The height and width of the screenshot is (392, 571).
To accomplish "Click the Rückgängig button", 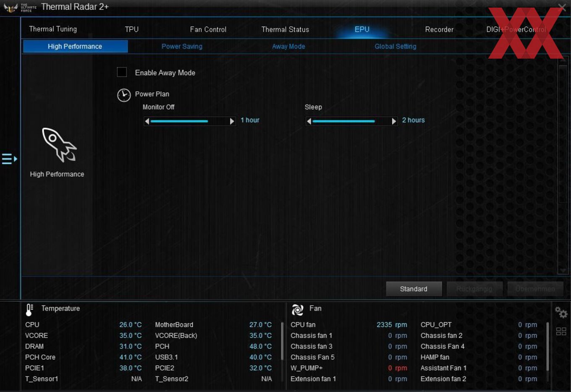I will (474, 289).
